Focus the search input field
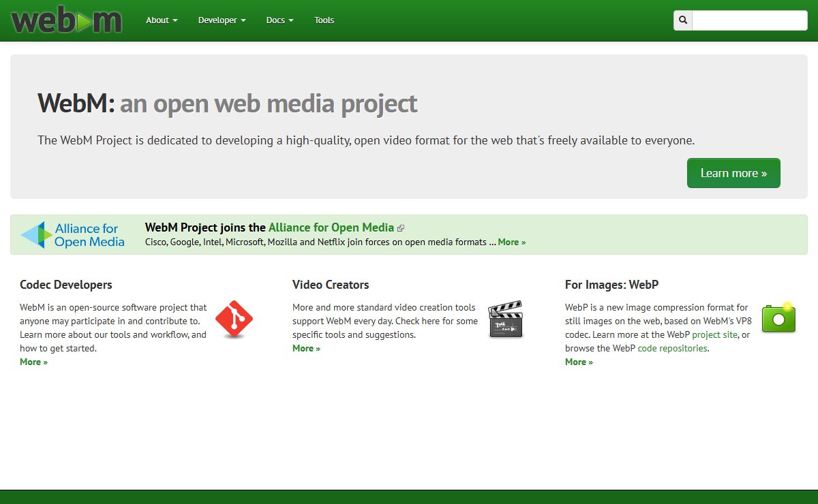 [750, 20]
